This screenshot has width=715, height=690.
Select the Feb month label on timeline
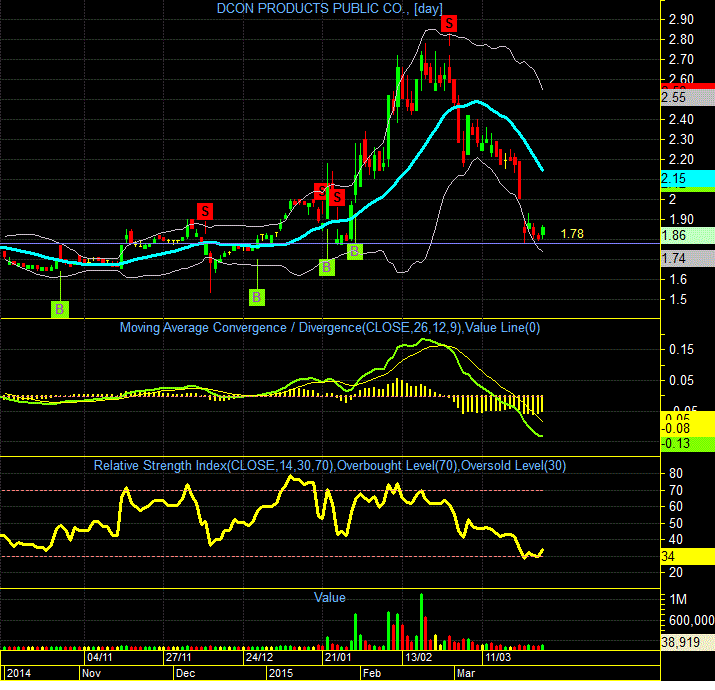[x=372, y=674]
